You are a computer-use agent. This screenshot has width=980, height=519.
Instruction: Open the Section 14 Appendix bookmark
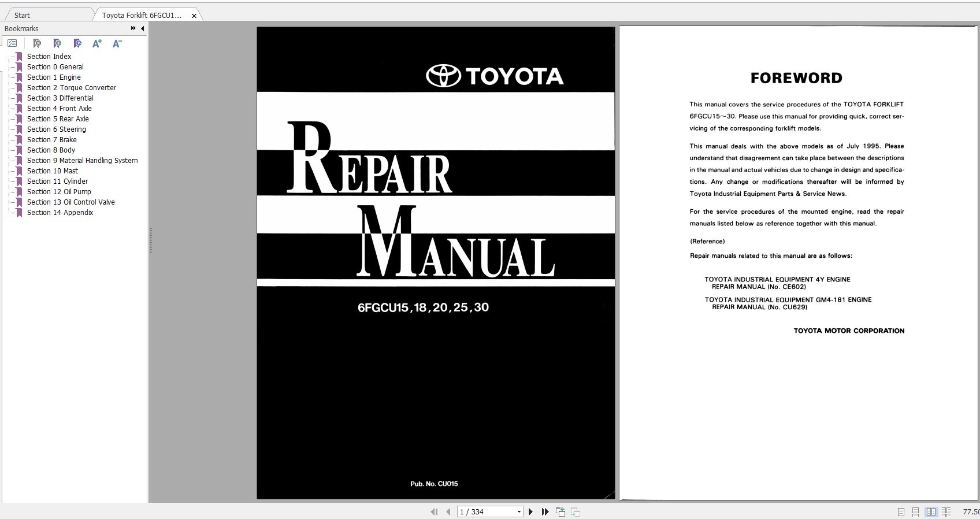[60, 212]
